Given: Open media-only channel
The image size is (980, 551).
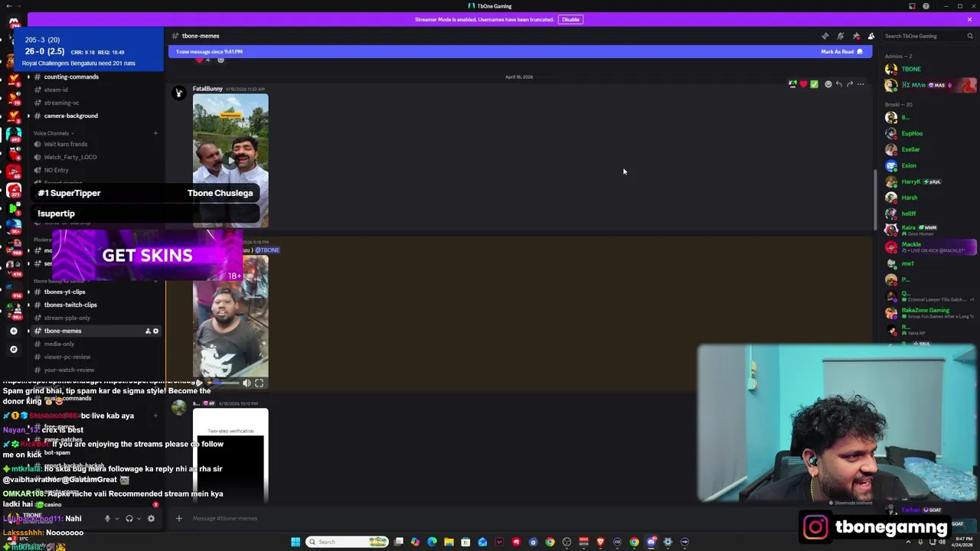Looking at the screenshot, I should [x=59, y=344].
